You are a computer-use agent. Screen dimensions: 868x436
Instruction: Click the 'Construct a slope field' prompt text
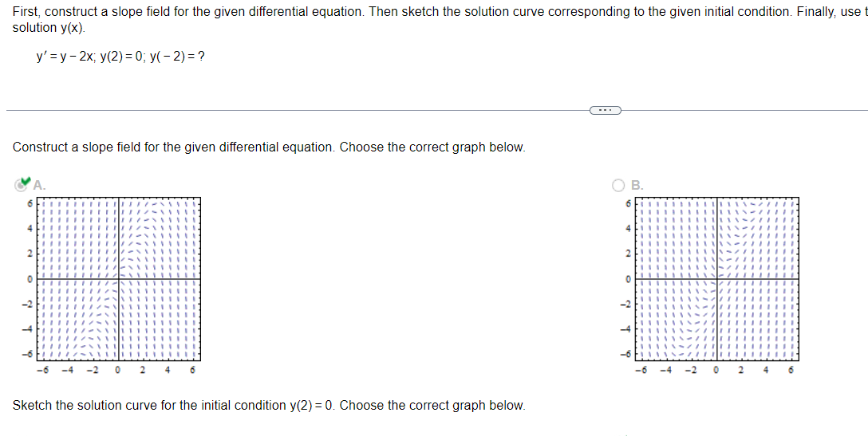(x=269, y=147)
